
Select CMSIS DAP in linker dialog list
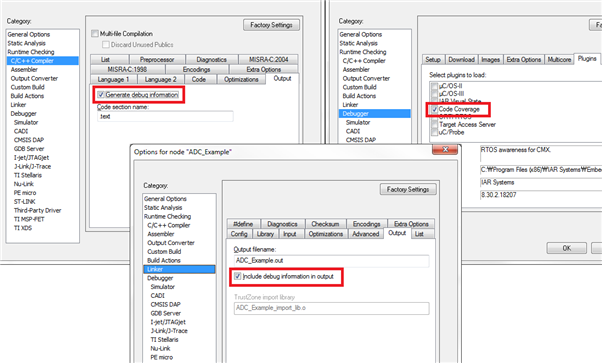[165, 304]
